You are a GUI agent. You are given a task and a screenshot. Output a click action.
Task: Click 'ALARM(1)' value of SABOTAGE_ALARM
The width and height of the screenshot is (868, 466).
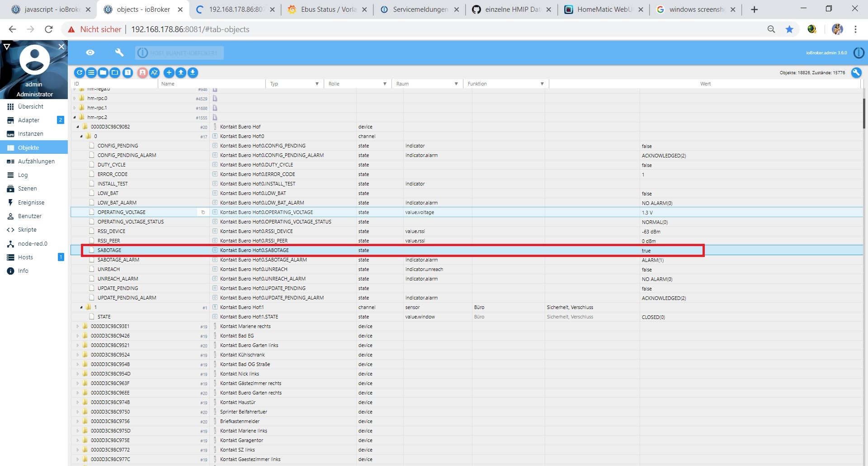[653, 260]
